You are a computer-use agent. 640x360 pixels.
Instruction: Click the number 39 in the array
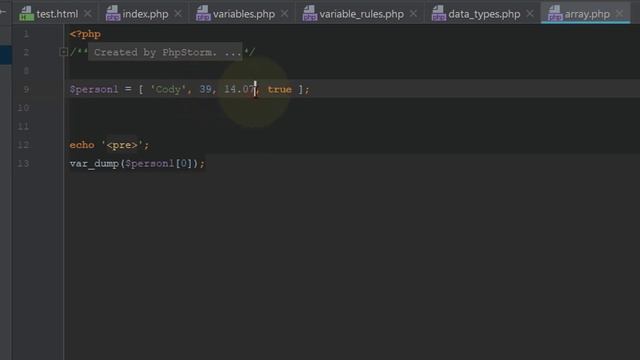pyautogui.click(x=205, y=89)
